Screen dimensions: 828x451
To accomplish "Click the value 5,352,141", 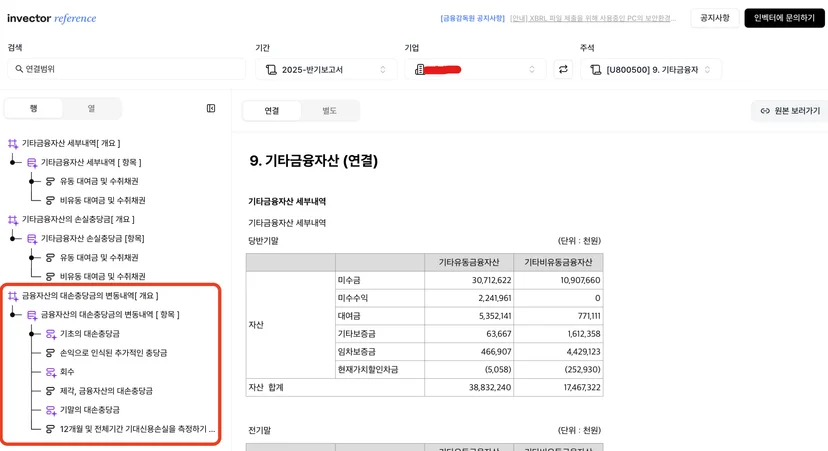I will pyautogui.click(x=495, y=316).
